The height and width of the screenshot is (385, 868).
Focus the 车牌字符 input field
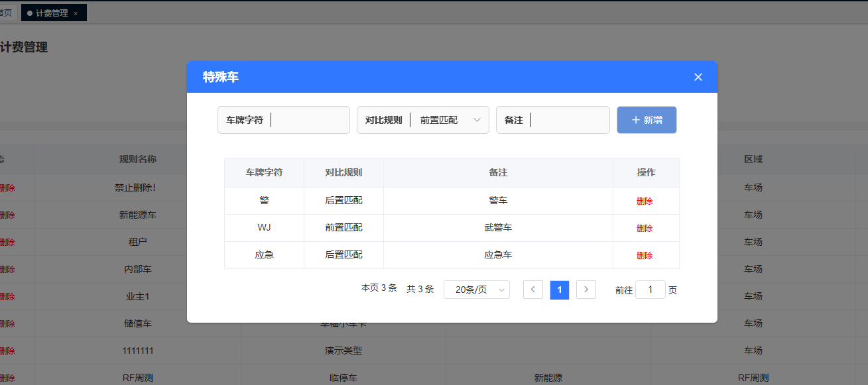point(284,120)
